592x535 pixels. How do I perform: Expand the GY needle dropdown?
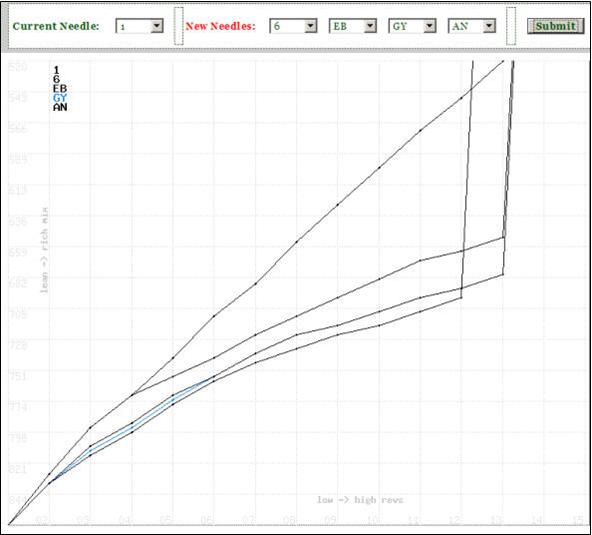[412, 26]
